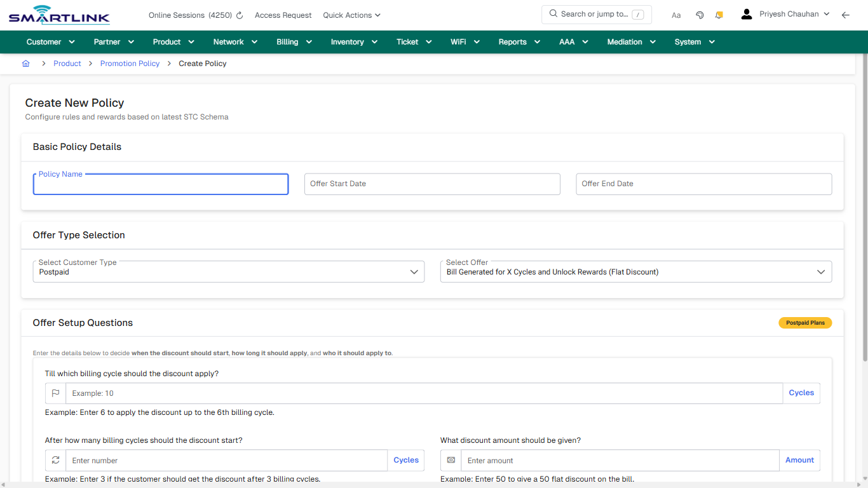Image resolution: width=868 pixels, height=488 pixels.
Task: Click the Promotion Policy breadcrumb link
Action: point(130,64)
